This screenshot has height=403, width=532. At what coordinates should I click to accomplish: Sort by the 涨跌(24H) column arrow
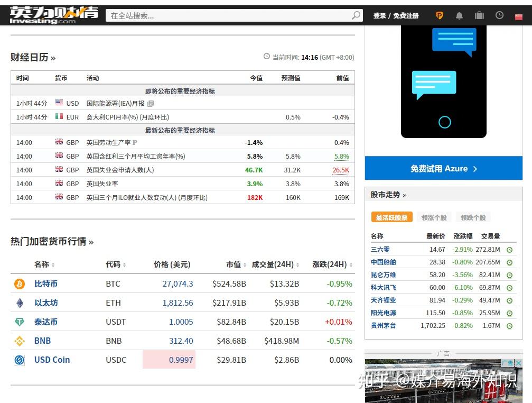click(x=352, y=264)
